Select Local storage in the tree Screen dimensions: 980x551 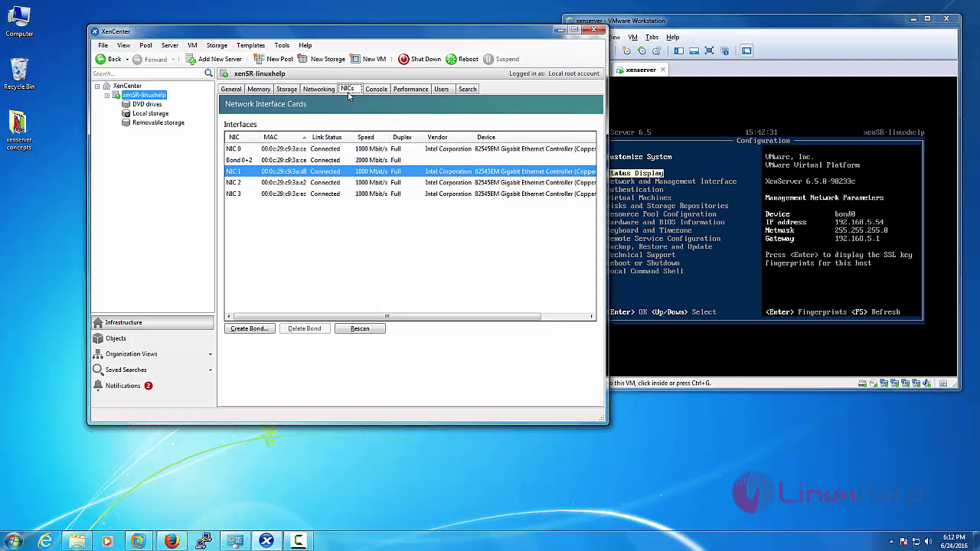click(x=150, y=113)
